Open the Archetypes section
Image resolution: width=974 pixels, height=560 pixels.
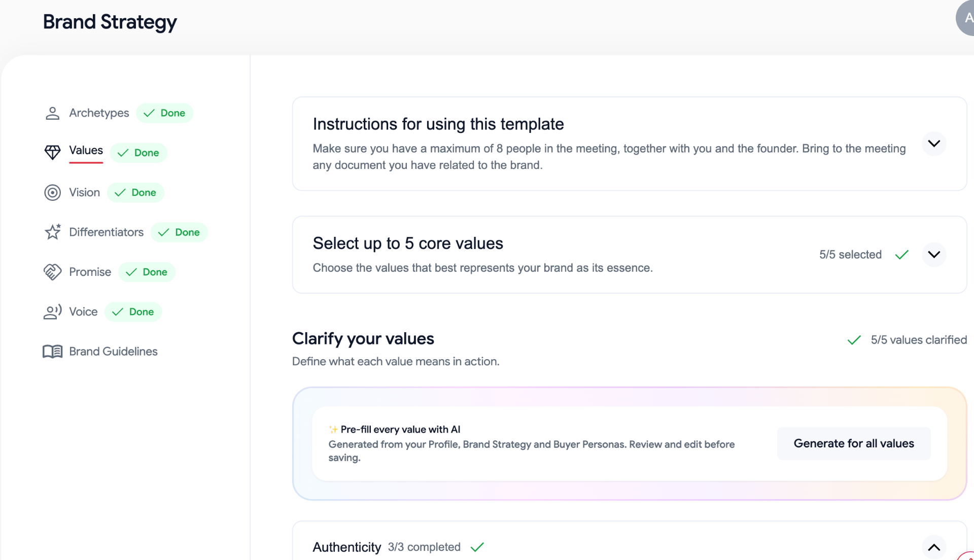(x=99, y=113)
